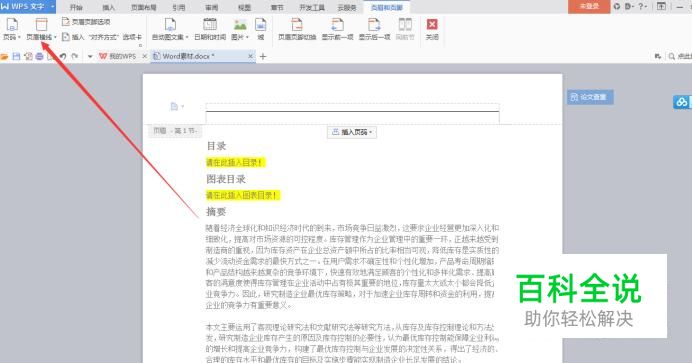Click the 页码 page number icon
This screenshot has width=692, height=363.
pyautogui.click(x=12, y=25)
